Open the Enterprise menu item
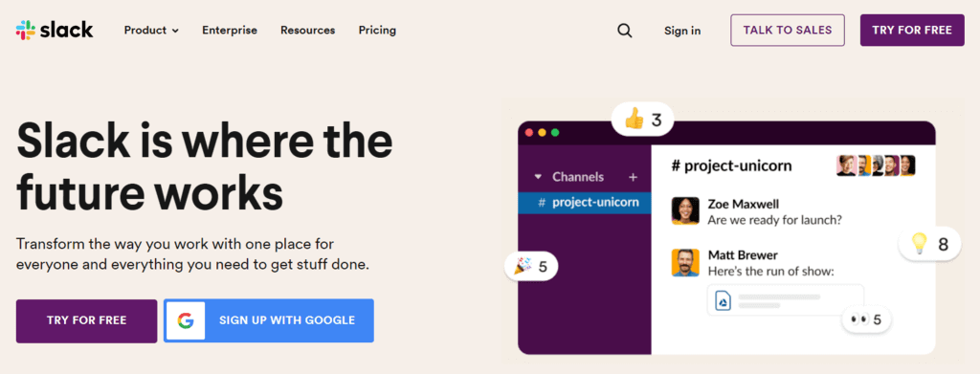This screenshot has height=374, width=980. (x=230, y=30)
